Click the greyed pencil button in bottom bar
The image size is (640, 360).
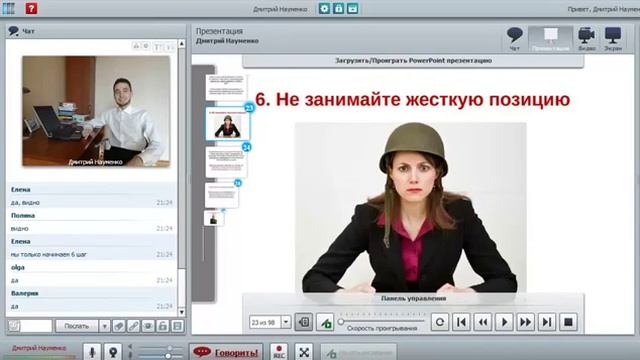(358, 353)
